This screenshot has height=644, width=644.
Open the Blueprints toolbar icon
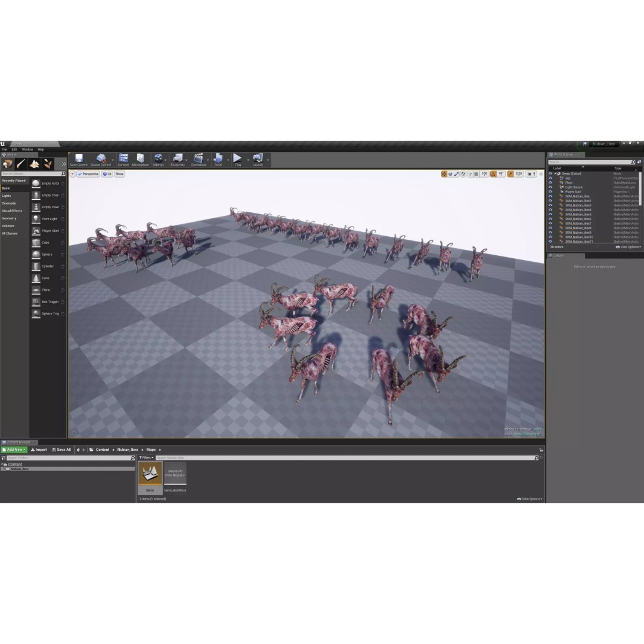pos(178,160)
